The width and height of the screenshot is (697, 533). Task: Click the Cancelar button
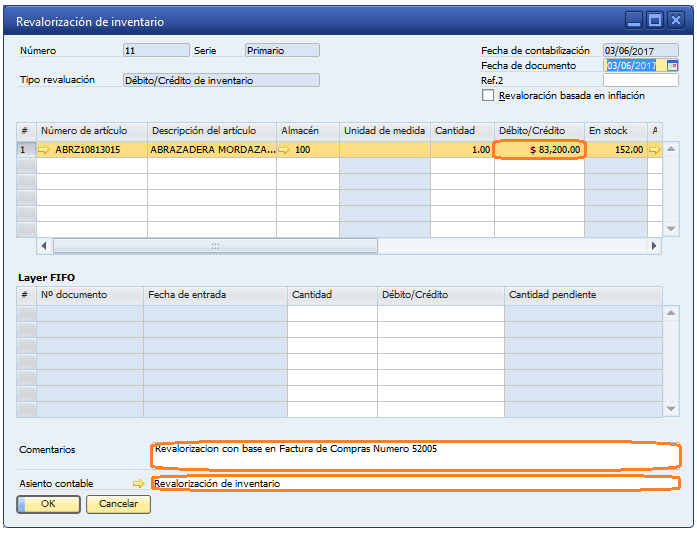[x=118, y=505]
